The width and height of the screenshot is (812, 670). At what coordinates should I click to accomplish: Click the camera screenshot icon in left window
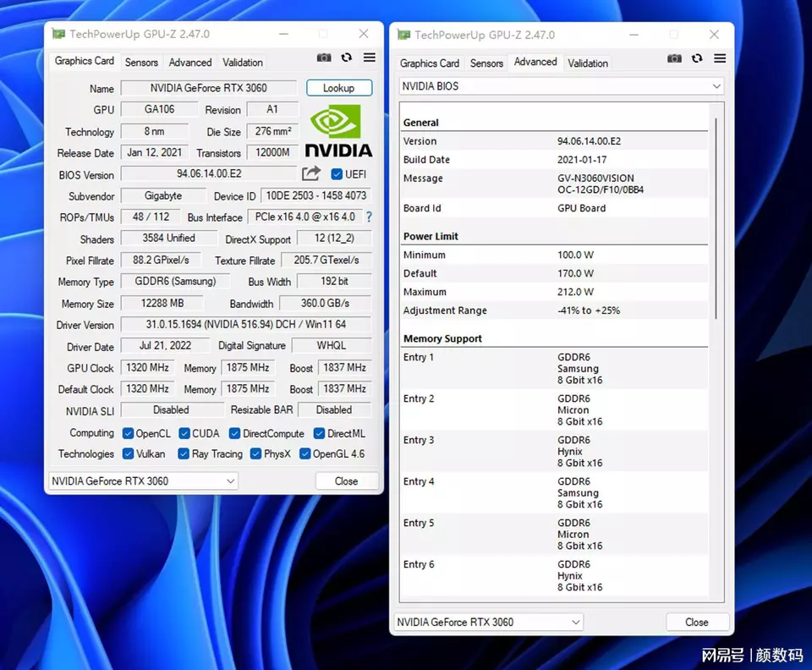pyautogui.click(x=324, y=58)
